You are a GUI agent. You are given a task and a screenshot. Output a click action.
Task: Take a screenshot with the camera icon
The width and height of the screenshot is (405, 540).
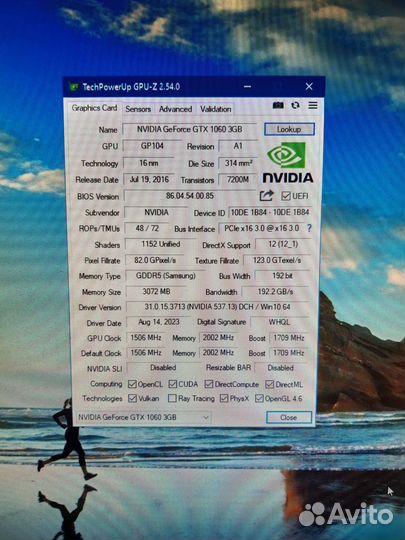tap(278, 105)
